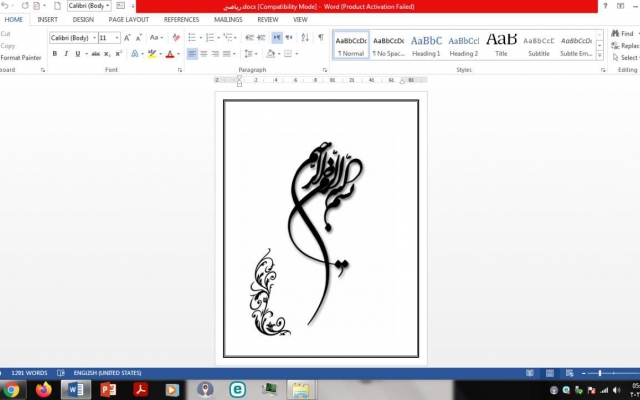Image resolution: width=640 pixels, height=400 pixels.
Task: Open the font name dropdown in ribbon
Action: click(x=94, y=38)
